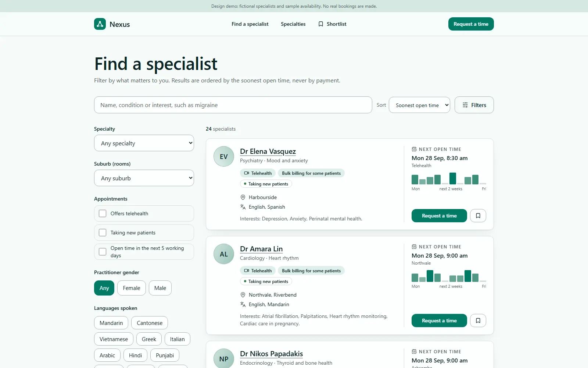Open the Soonest open time sort dropdown

419,105
